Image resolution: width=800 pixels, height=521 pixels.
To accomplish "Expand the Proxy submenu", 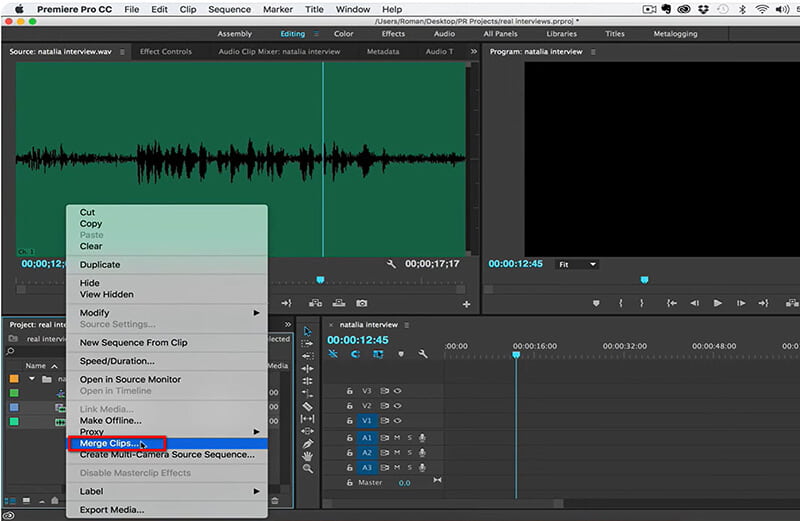I will pyautogui.click(x=167, y=432).
